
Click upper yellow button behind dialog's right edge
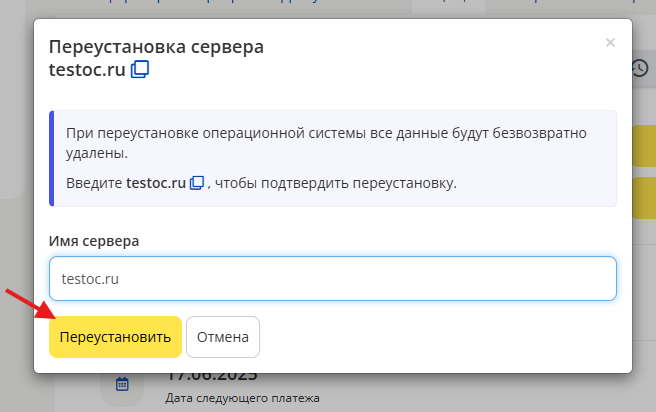[x=643, y=150]
